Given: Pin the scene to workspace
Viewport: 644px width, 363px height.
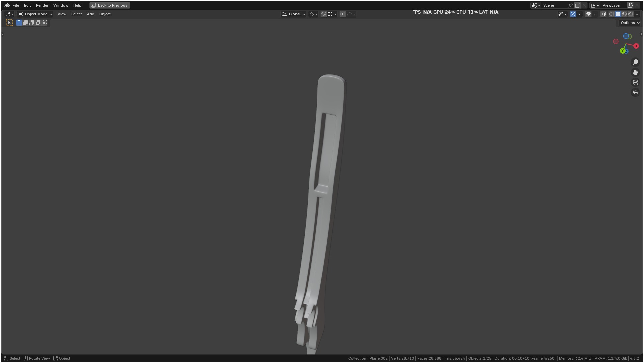Looking at the screenshot, I should [x=570, y=5].
